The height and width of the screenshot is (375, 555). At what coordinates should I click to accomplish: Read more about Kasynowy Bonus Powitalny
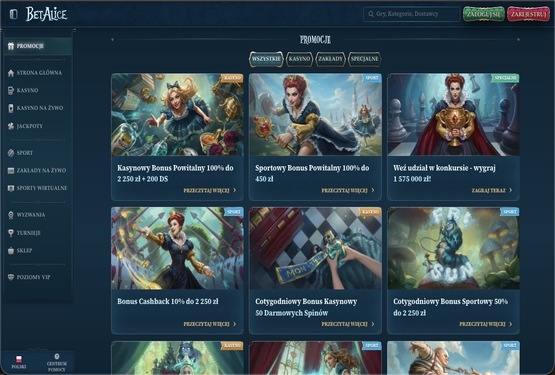click(x=210, y=191)
